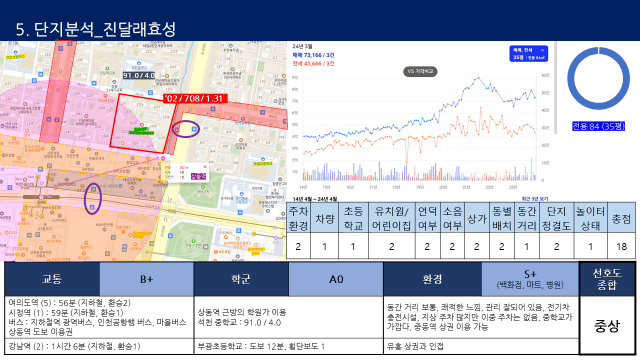Click the 선호도 종합 header cell
Image resolution: width=640 pixels, height=360 pixels.
coord(607,279)
